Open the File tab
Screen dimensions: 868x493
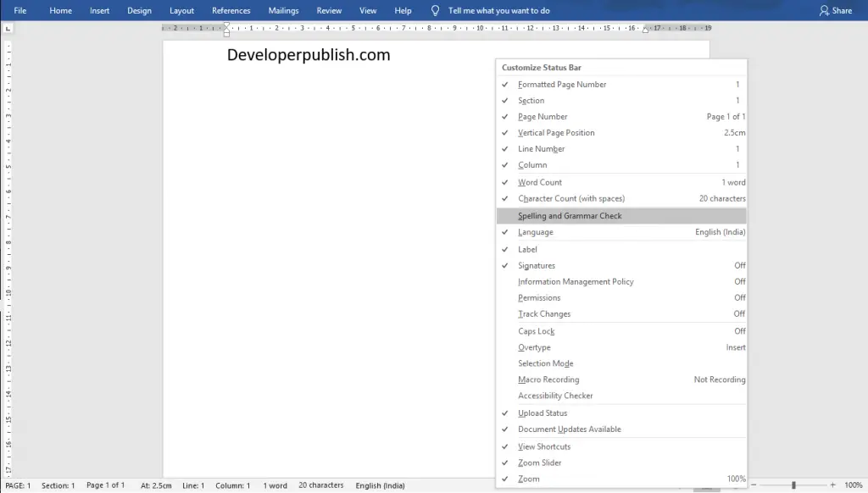click(20, 10)
